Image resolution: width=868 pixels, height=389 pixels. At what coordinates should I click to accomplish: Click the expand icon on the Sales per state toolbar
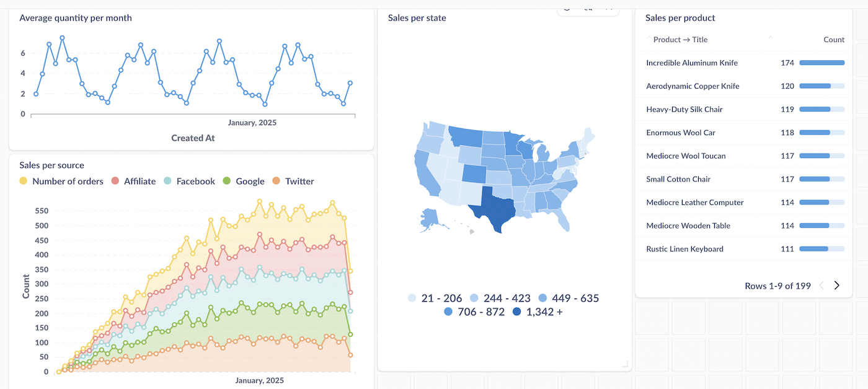tap(608, 8)
